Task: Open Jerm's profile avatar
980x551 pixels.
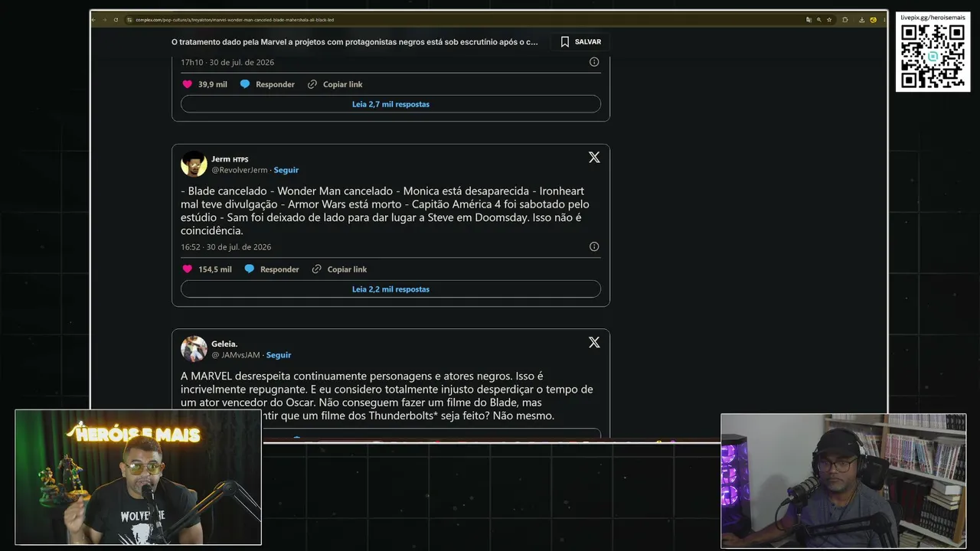Action: coord(194,164)
